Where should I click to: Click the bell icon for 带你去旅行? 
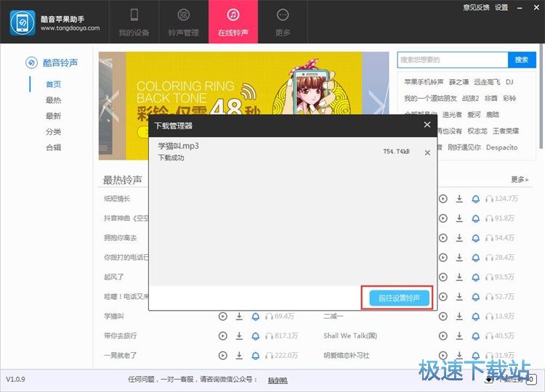point(256,336)
